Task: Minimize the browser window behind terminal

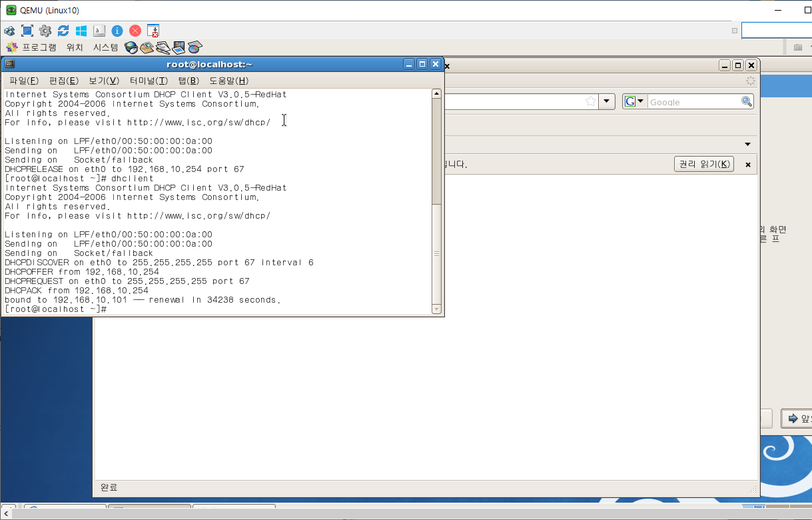Action: point(724,65)
